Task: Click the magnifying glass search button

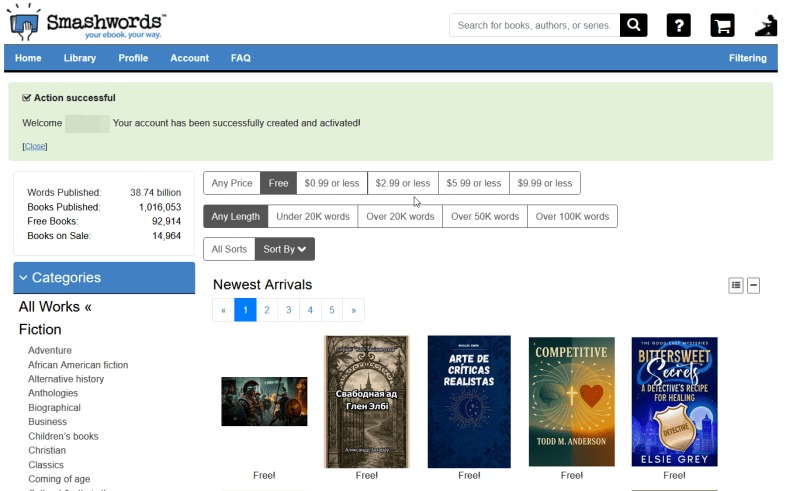Action: pyautogui.click(x=633, y=25)
